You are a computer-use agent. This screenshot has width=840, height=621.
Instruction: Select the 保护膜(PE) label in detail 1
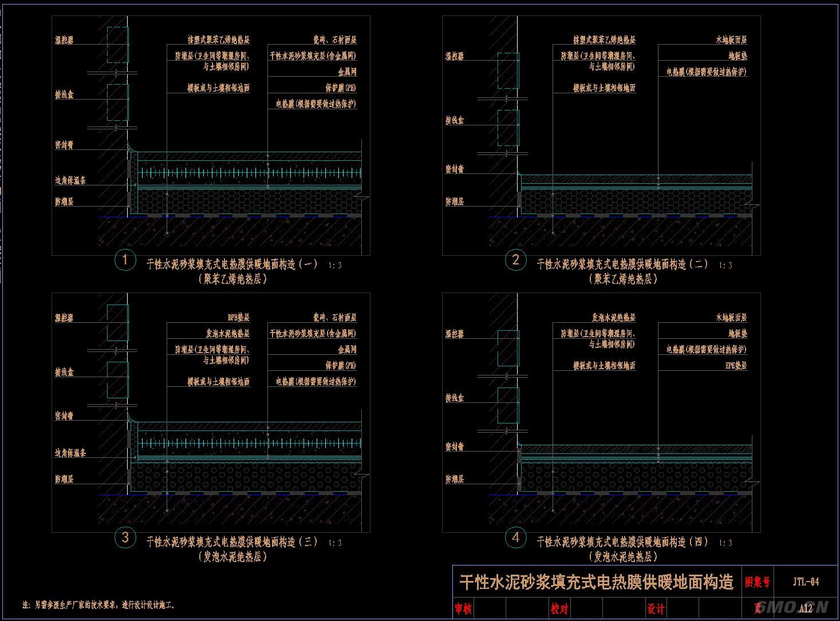pos(341,88)
